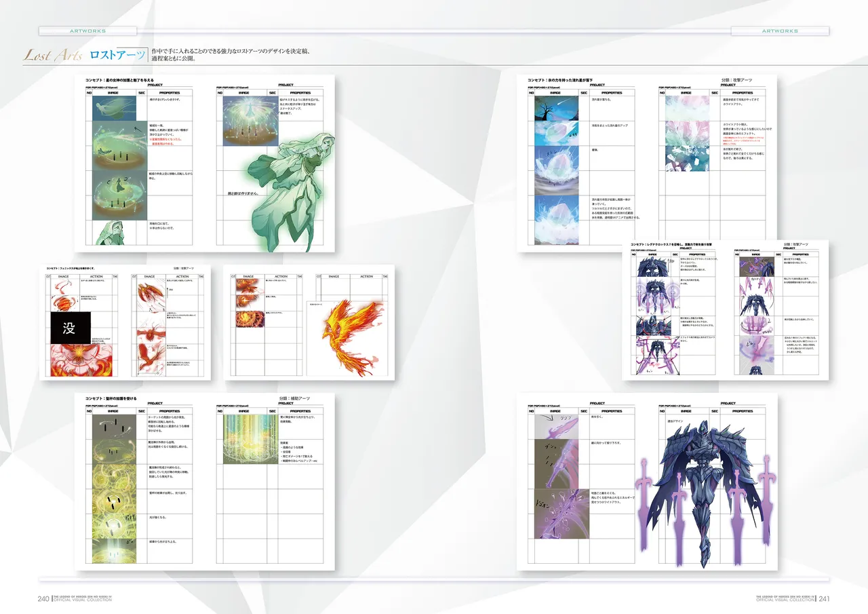Click '分類：攻撃アーツ' on the ice meteor sheet

pos(736,80)
